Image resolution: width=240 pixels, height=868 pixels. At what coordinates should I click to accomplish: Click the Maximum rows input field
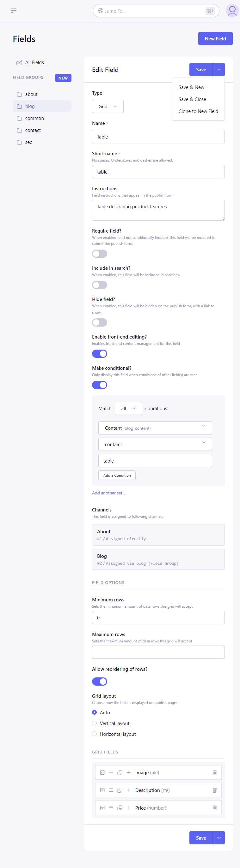[158, 652]
